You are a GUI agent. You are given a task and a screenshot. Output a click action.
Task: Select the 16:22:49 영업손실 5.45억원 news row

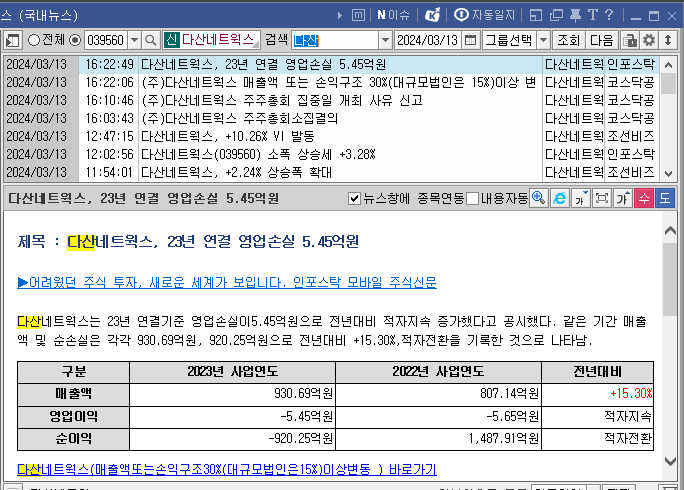point(331,65)
